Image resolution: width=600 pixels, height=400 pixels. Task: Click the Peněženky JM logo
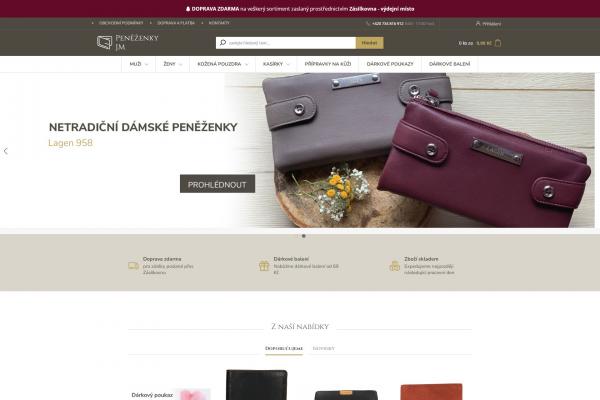point(127,42)
